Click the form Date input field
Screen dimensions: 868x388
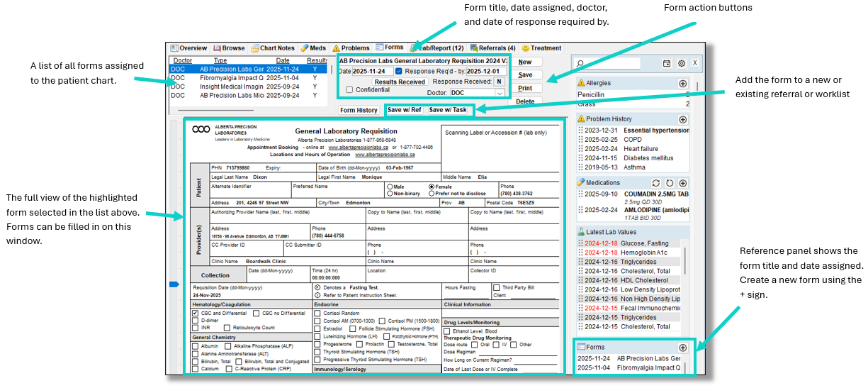coord(372,71)
